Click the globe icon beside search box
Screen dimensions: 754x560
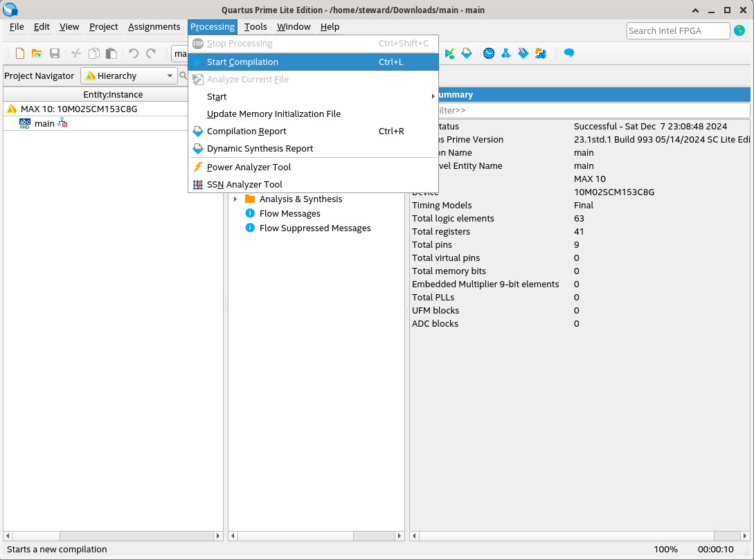point(739,30)
